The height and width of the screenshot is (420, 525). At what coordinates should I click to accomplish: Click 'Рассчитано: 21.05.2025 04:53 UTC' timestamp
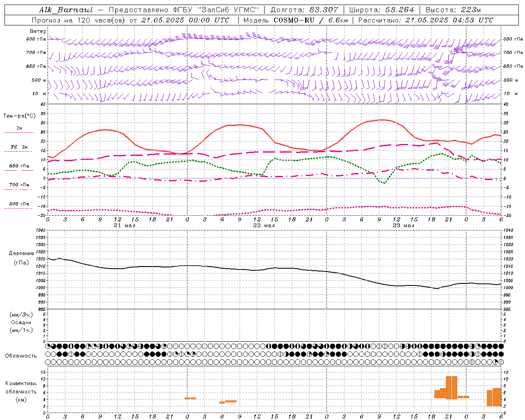coord(426,20)
